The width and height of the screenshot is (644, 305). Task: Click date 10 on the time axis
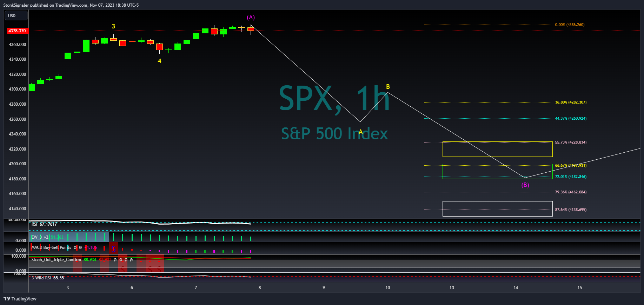click(388, 288)
